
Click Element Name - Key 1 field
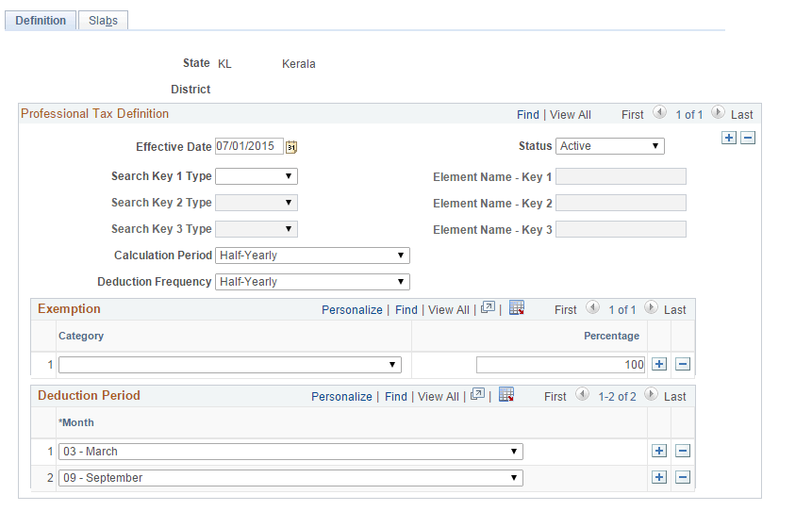(x=621, y=176)
